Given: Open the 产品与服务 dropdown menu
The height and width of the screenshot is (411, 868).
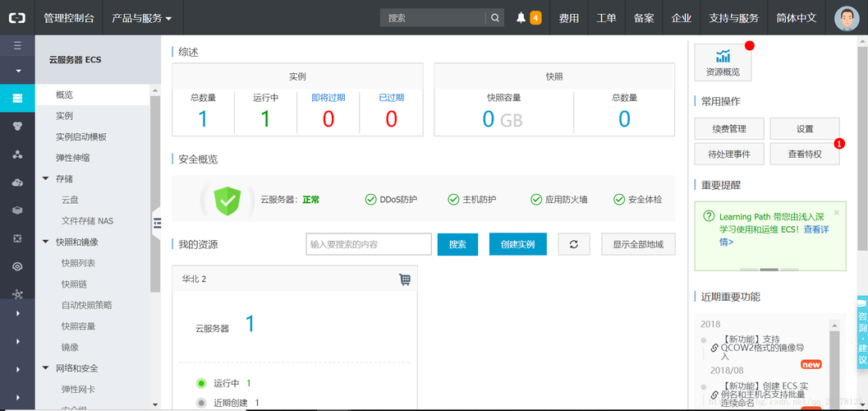Looking at the screenshot, I should 142,18.
